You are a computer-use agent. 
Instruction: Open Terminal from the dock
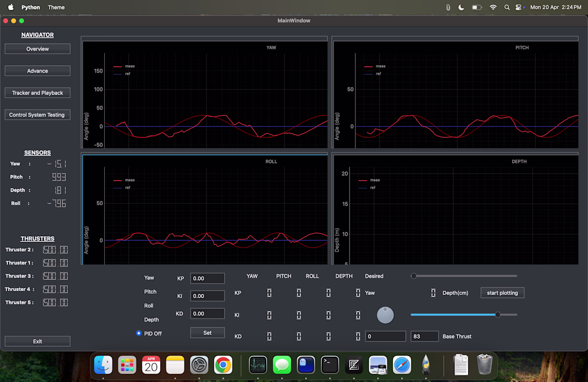[x=330, y=365]
